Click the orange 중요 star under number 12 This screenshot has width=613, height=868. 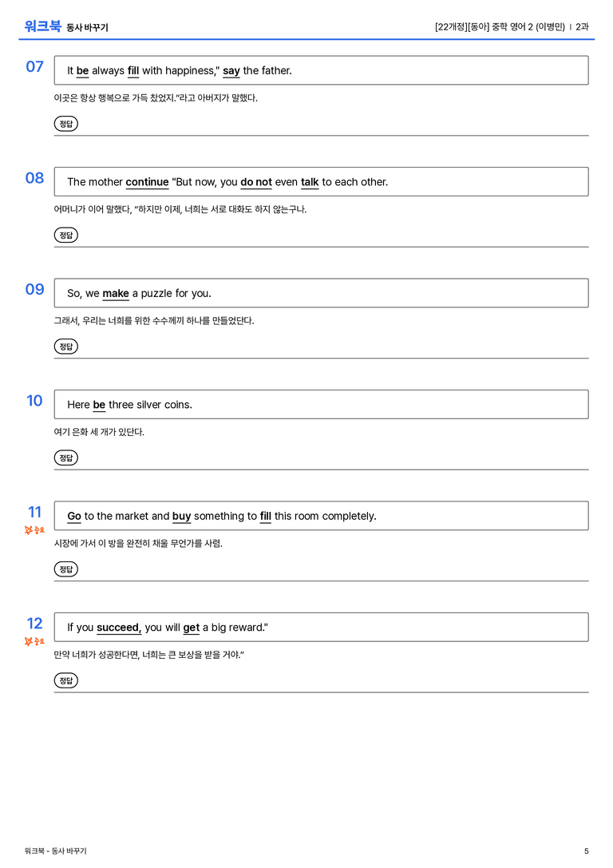34,641
